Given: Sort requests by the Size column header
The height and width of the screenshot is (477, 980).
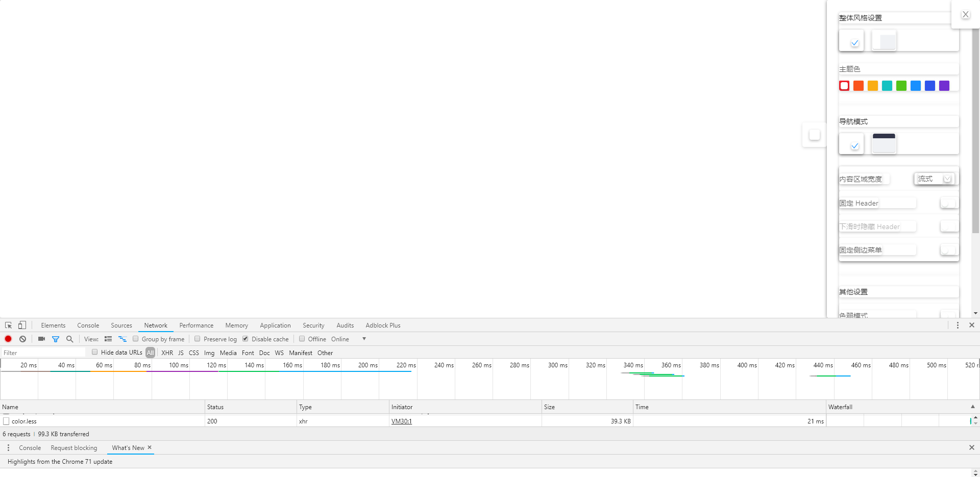Looking at the screenshot, I should tap(587, 407).
